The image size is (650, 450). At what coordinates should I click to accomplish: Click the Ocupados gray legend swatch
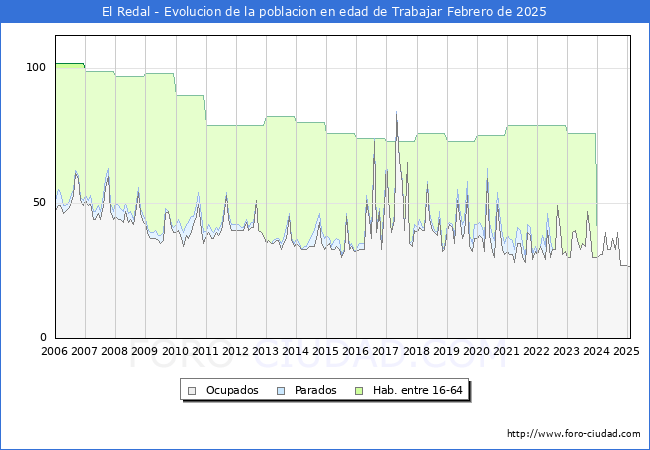192,391
